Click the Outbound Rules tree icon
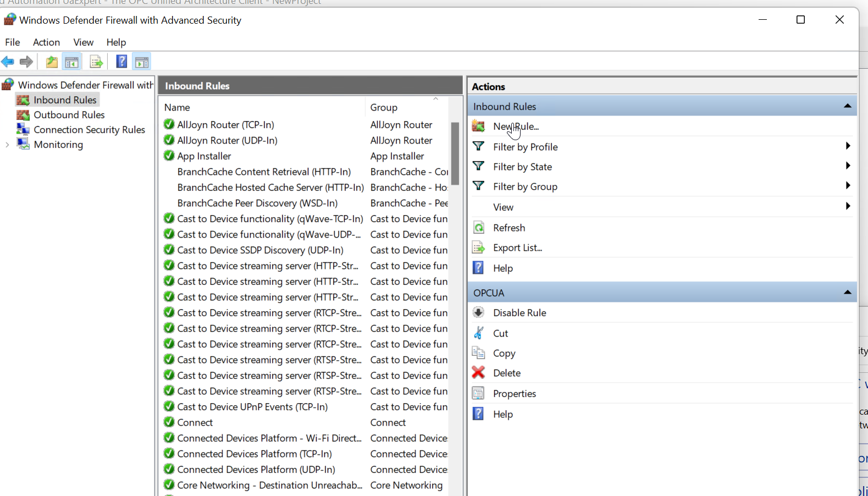868x496 pixels. pyautogui.click(x=23, y=115)
